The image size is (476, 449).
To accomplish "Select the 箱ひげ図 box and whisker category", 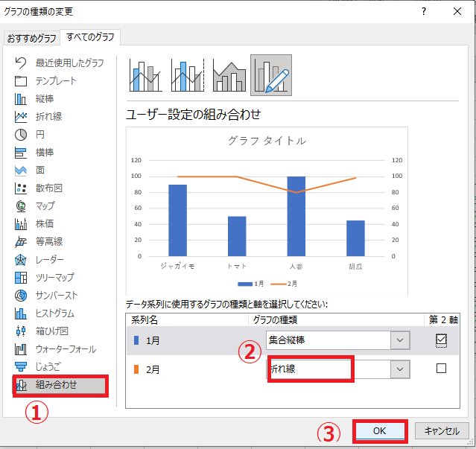I will tap(42, 331).
